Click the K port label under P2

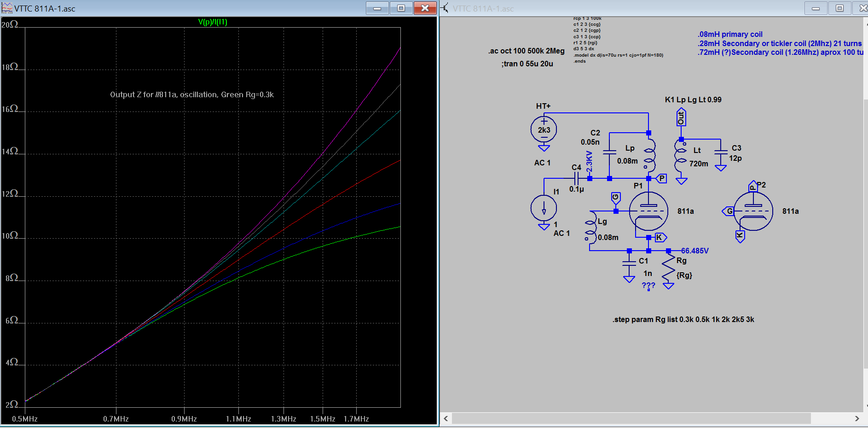coord(740,236)
